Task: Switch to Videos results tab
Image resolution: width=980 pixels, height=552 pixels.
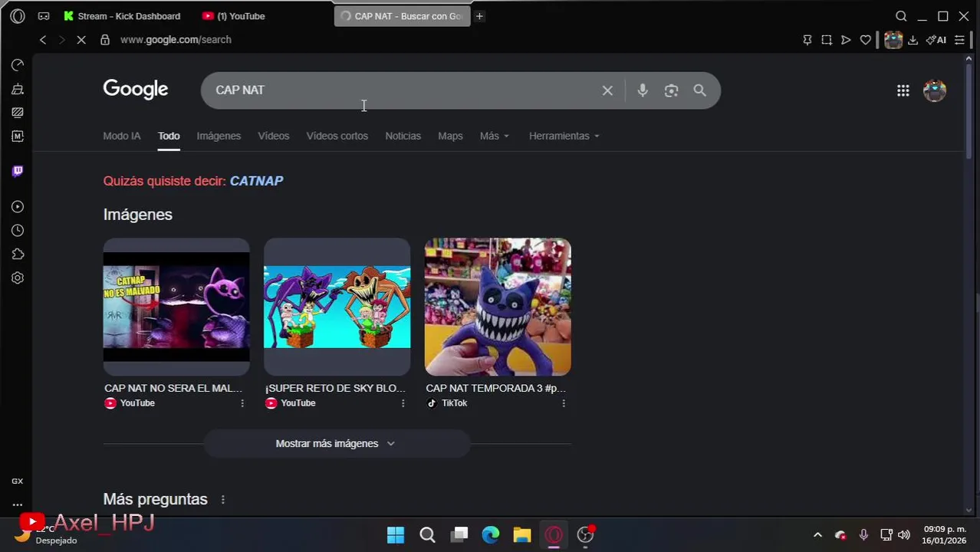Action: (274, 136)
